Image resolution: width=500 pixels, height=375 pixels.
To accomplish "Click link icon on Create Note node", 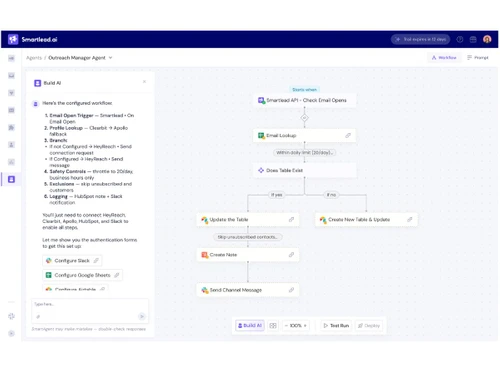I will (291, 255).
